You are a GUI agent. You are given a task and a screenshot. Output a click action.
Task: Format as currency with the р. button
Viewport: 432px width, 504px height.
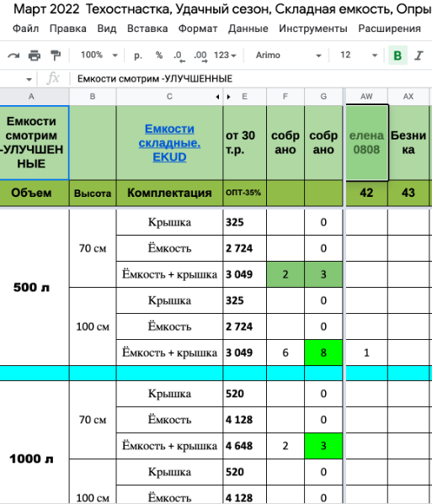tap(138, 56)
